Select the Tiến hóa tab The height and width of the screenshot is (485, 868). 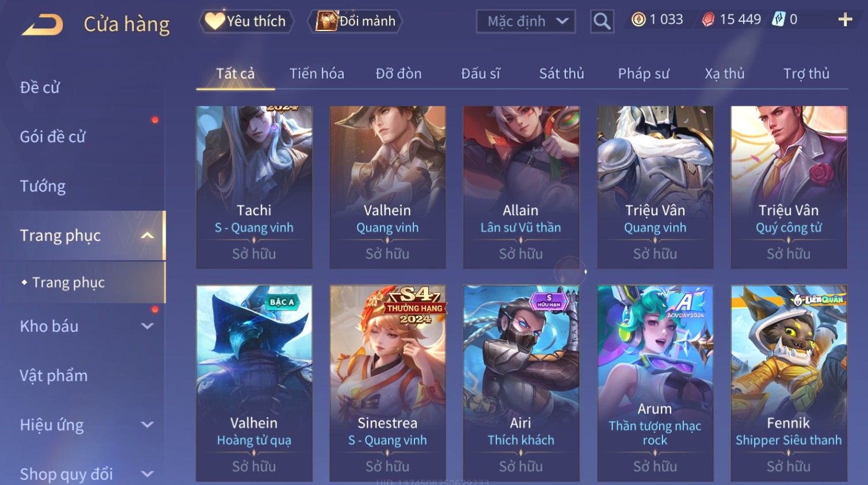317,74
